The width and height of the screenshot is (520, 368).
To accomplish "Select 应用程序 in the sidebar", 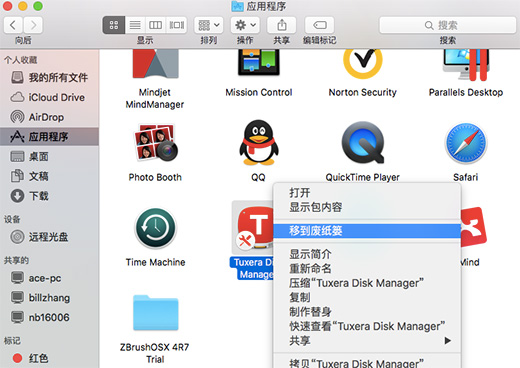I will 49,137.
